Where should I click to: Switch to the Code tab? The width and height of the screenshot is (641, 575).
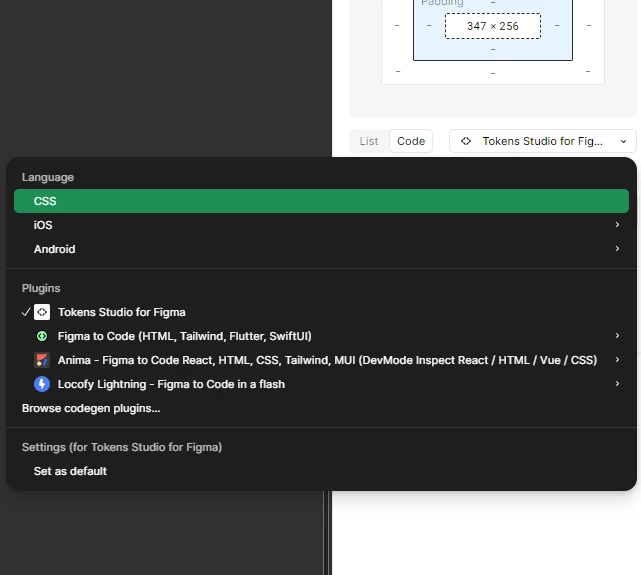411,141
